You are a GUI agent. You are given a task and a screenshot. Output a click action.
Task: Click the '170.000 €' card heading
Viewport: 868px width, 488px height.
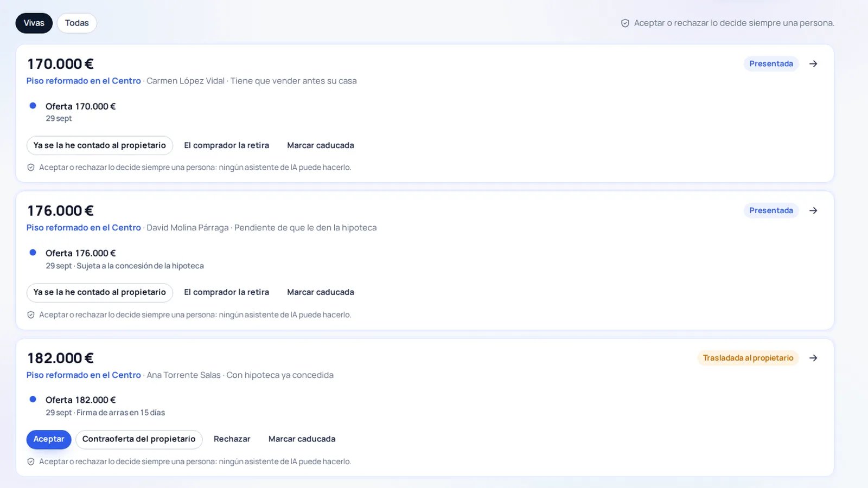[61, 64]
